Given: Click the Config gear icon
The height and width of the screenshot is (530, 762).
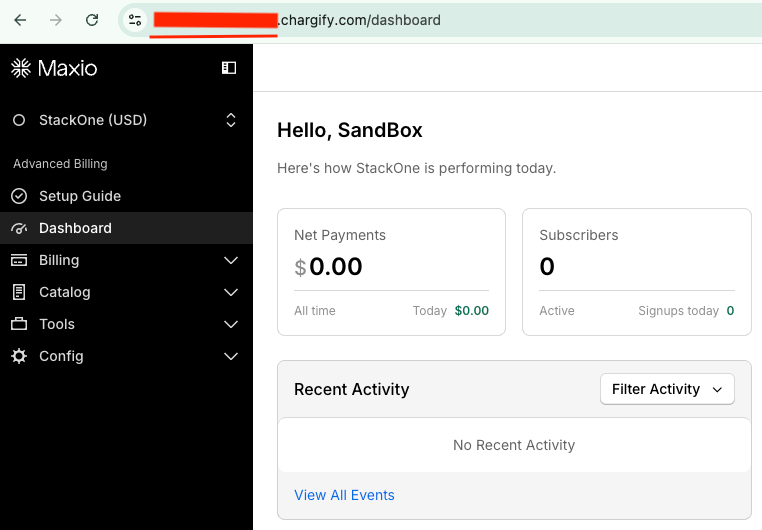Looking at the screenshot, I should point(19,356).
